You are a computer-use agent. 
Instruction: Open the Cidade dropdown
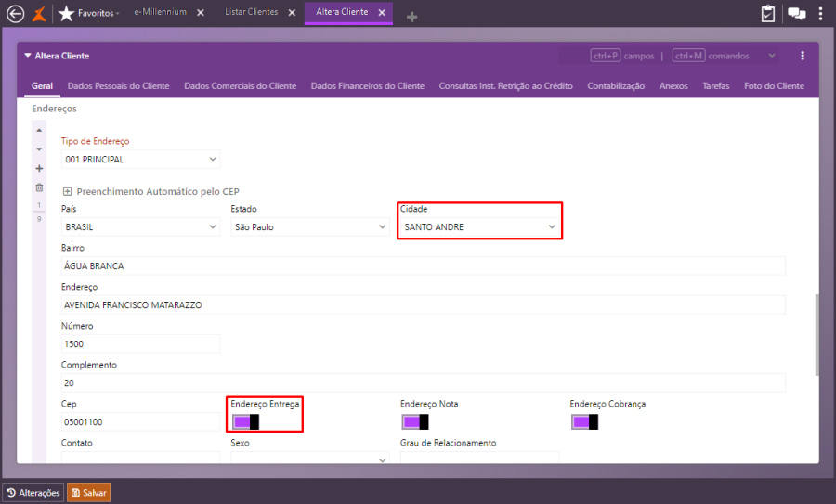[x=479, y=227]
